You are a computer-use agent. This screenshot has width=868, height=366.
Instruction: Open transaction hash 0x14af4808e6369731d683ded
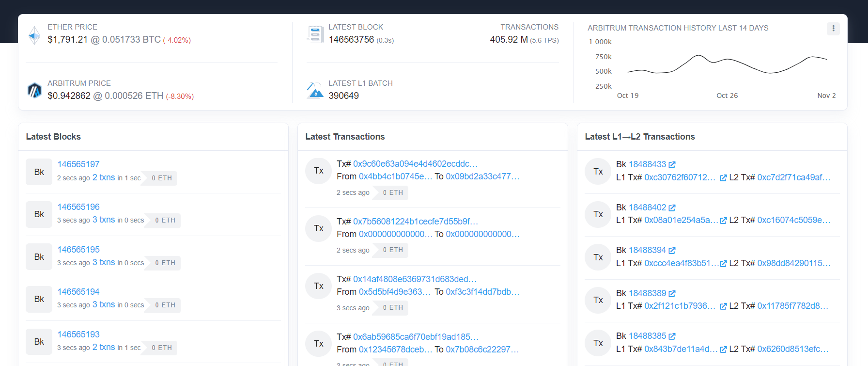click(415, 279)
